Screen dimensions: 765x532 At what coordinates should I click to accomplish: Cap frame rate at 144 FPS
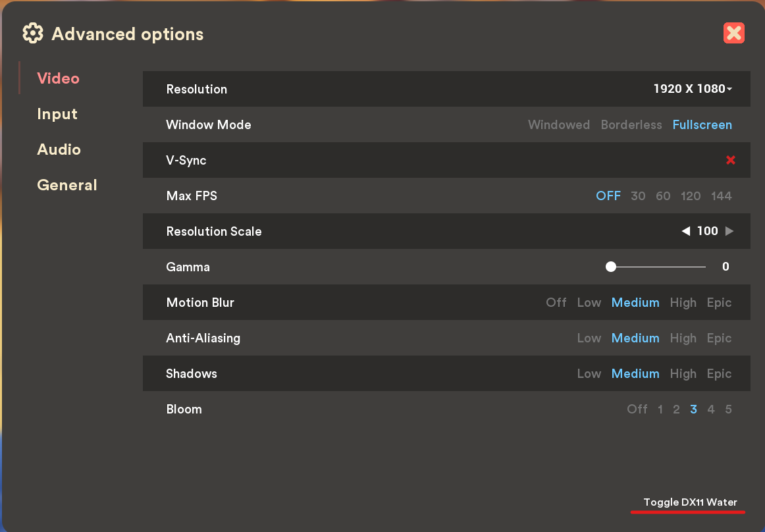tap(722, 196)
